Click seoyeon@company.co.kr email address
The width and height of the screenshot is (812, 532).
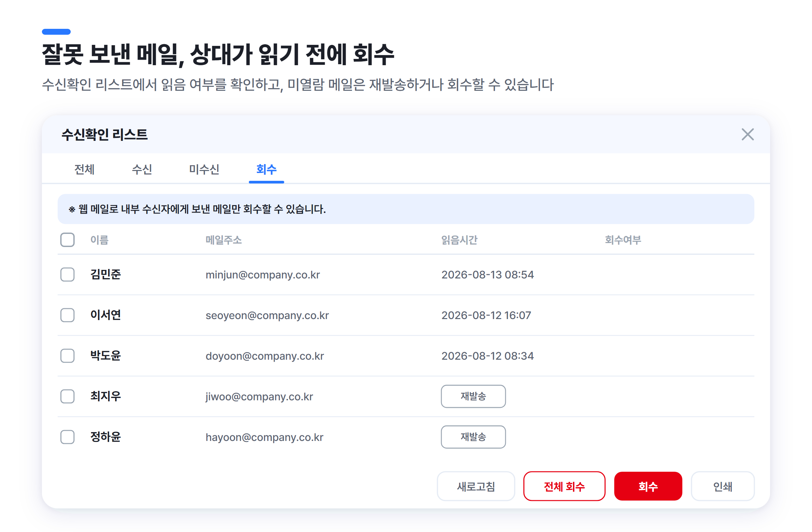(267, 315)
